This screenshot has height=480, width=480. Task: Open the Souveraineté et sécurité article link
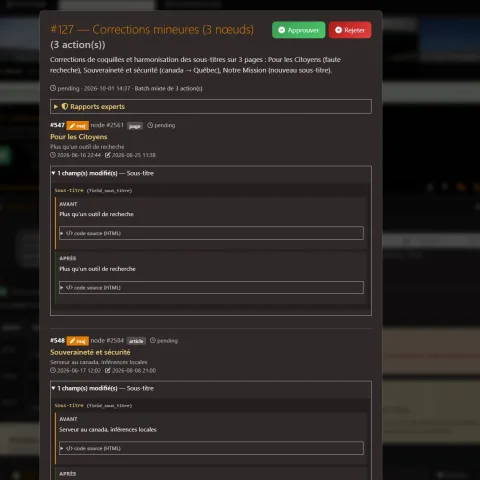pyautogui.click(x=90, y=352)
